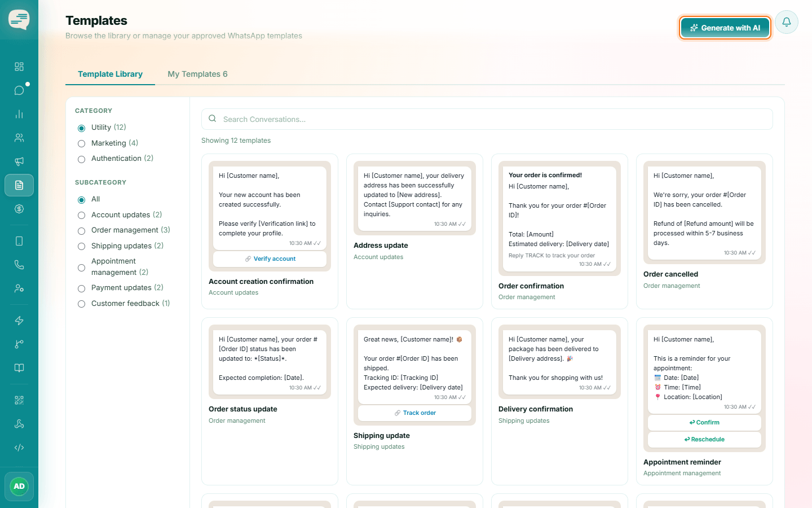Click Verify account in the template preview

point(270,259)
